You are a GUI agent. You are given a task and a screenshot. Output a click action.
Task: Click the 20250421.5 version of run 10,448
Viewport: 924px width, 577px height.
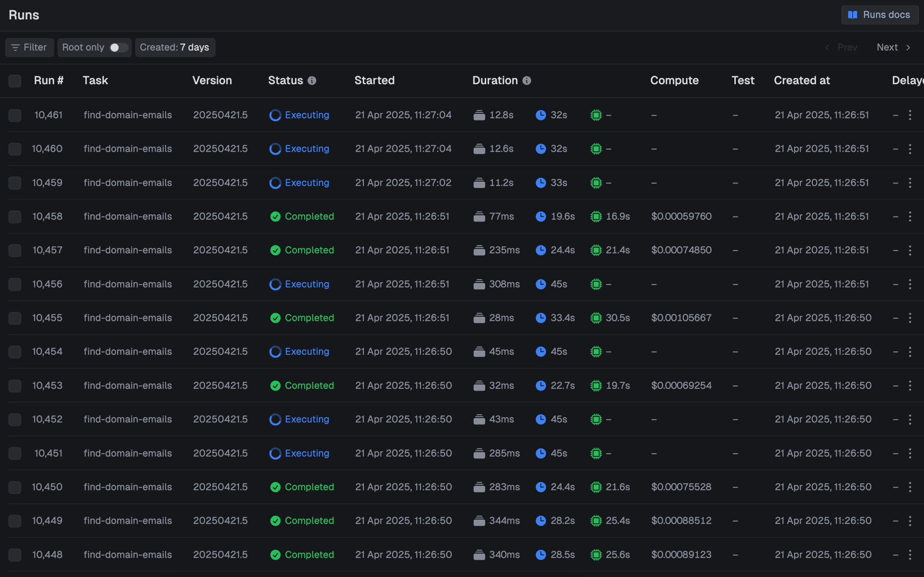click(x=220, y=554)
